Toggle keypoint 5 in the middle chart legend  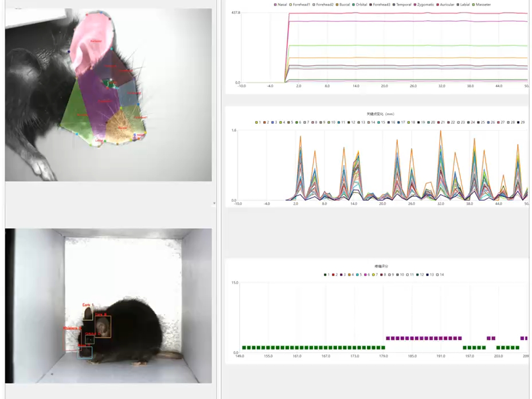(291, 122)
